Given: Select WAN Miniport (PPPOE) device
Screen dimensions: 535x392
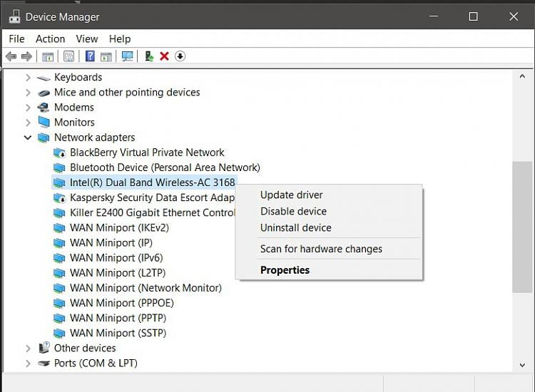Looking at the screenshot, I should pyautogui.click(x=121, y=303).
